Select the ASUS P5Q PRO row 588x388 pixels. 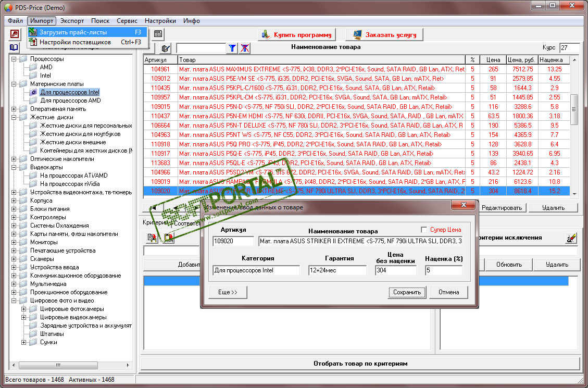point(356,144)
